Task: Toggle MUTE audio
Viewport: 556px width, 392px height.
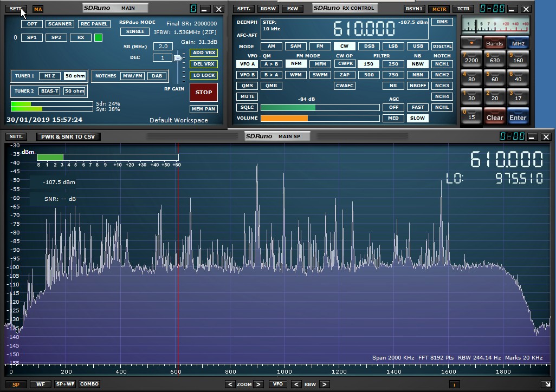Action: pos(247,96)
